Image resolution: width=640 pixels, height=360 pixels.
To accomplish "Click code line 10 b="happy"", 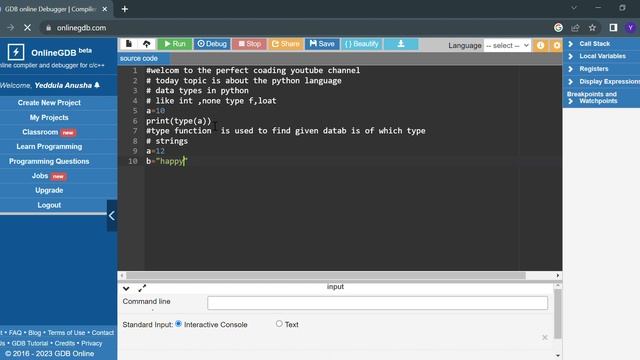I will [x=167, y=161].
